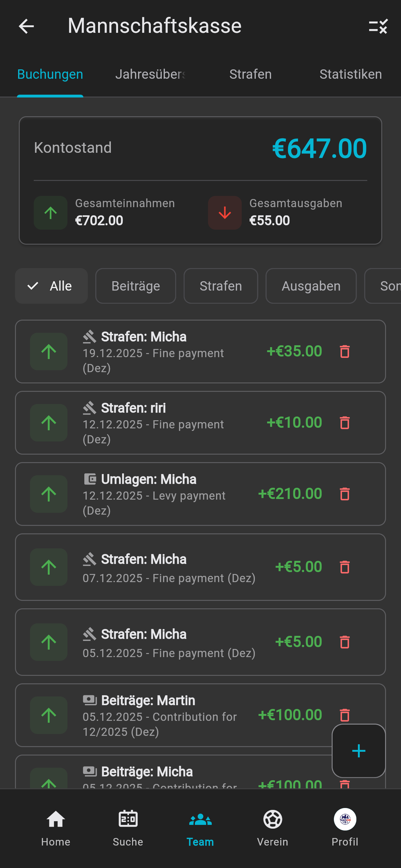Tap the back arrow in the header
The image size is (401, 868).
26,26
